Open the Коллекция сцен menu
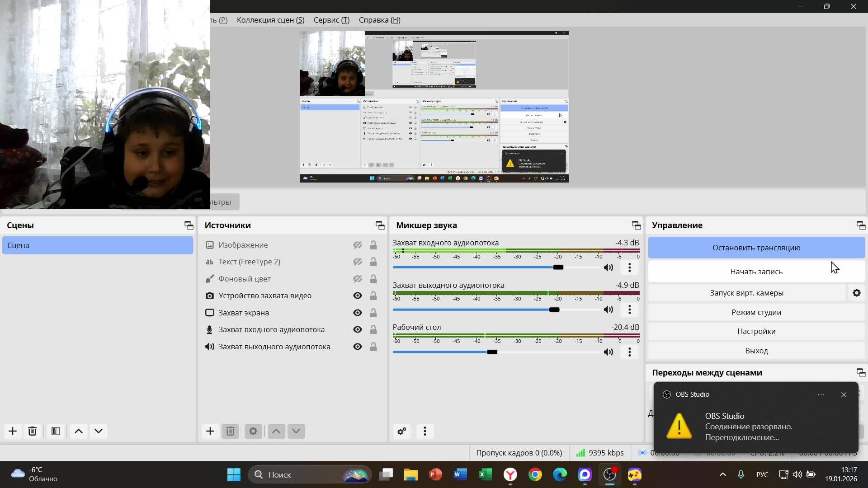The width and height of the screenshot is (868, 488). [x=270, y=20]
